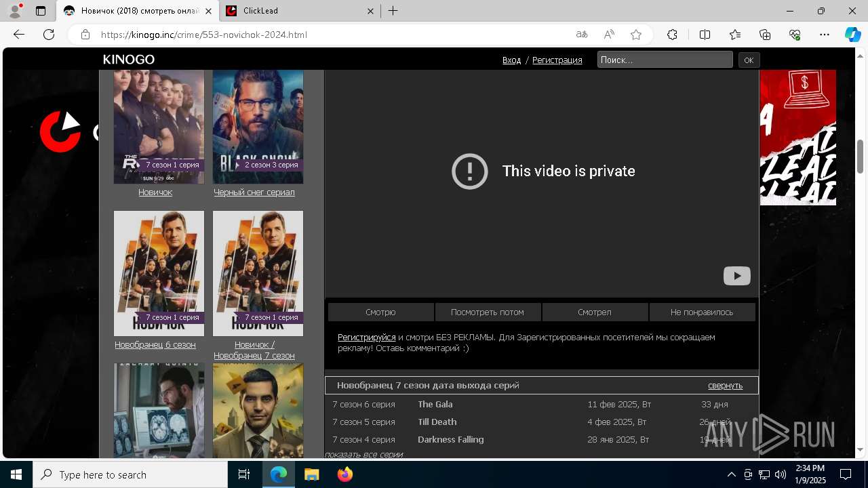The image size is (868, 488).
Task: Click the KINOGO site logo
Action: pos(129,60)
